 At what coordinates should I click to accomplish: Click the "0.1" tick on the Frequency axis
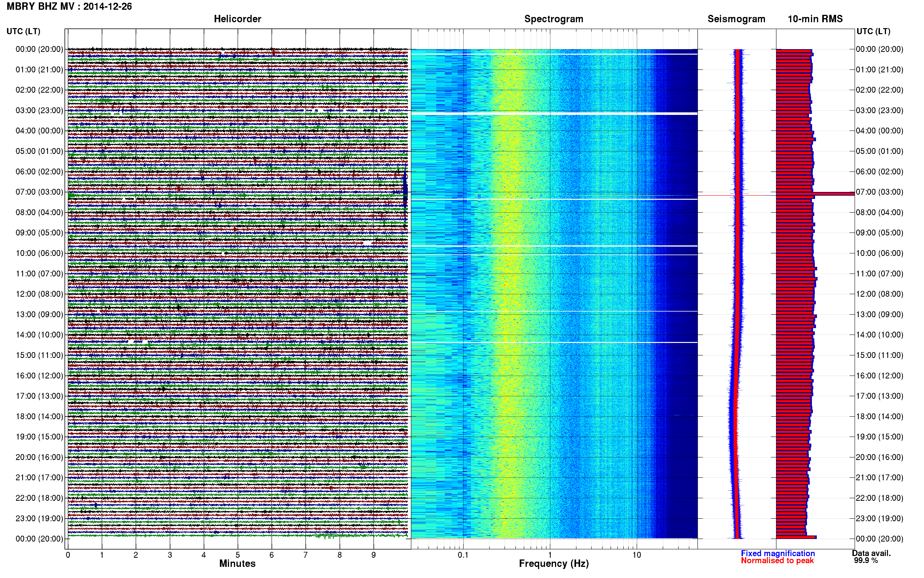[463, 555]
